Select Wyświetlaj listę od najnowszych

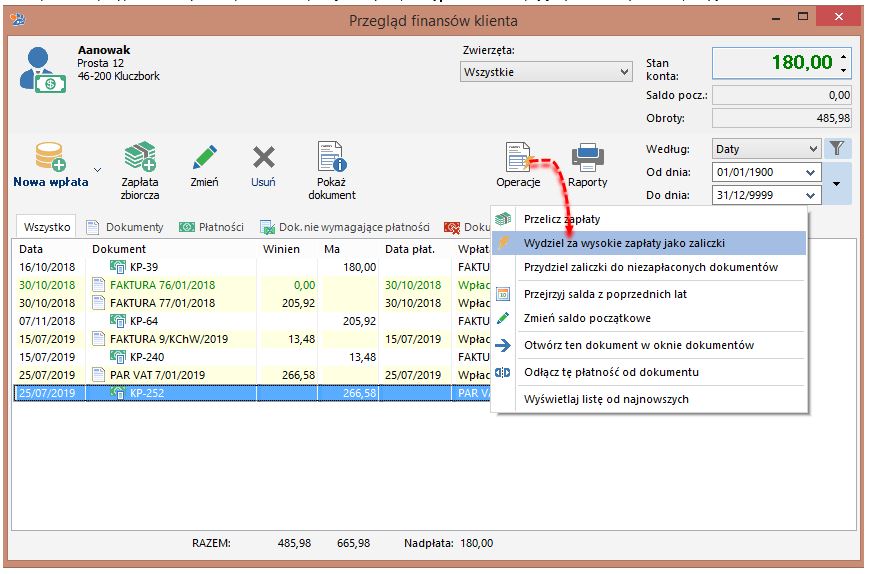pyautogui.click(x=649, y=399)
